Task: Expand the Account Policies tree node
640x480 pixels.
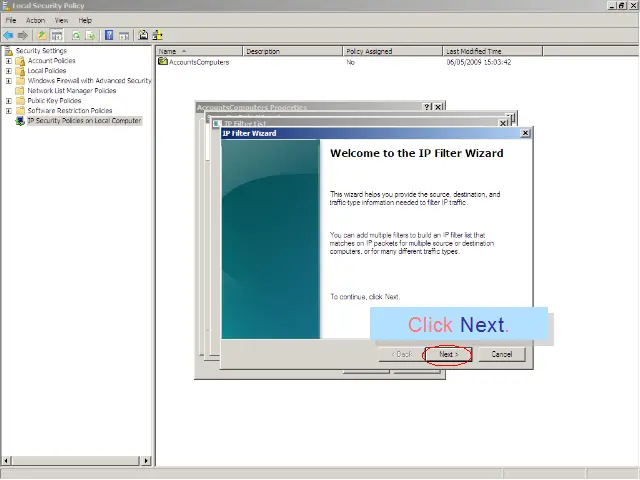Action: point(9,61)
